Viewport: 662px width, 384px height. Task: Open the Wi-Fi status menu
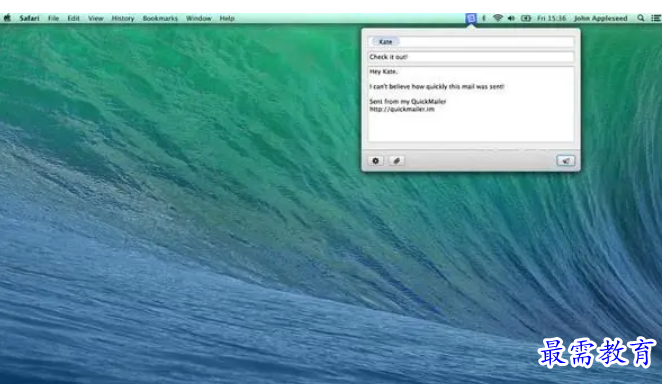point(498,18)
